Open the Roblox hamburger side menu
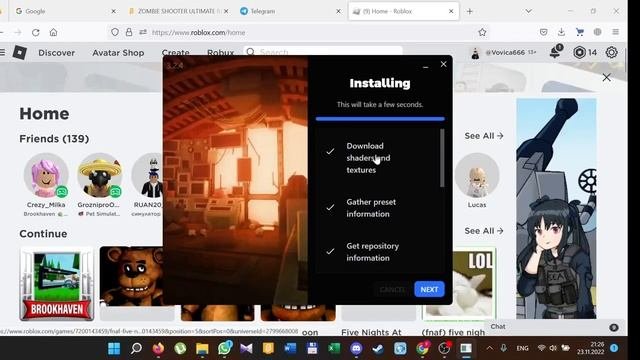This screenshot has height=360, width=640. (3, 52)
